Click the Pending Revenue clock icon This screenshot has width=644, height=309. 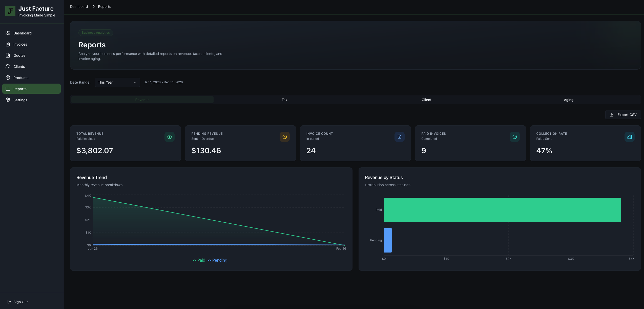(x=284, y=137)
